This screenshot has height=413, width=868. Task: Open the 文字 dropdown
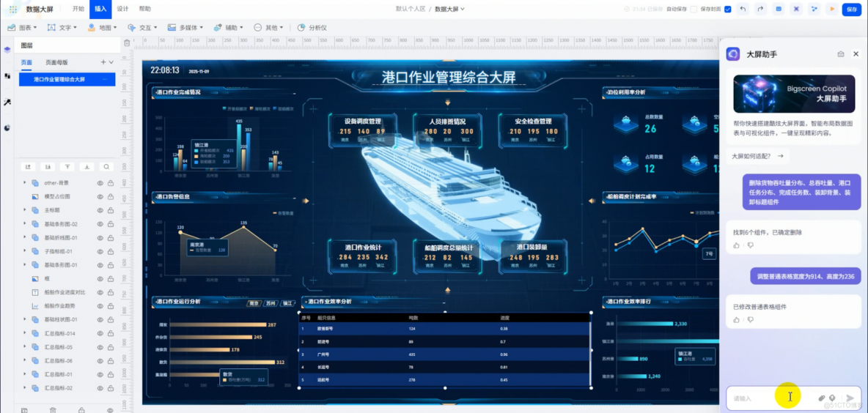click(x=62, y=27)
